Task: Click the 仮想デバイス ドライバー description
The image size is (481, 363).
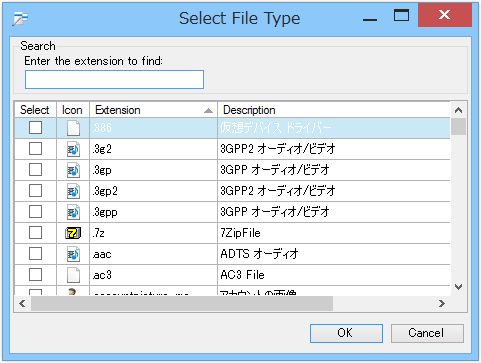Action: (x=276, y=128)
